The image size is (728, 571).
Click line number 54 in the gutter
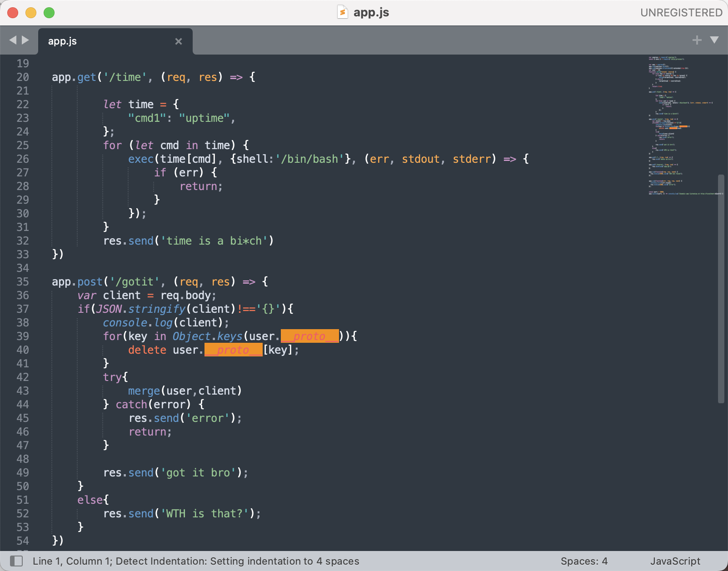coord(23,541)
